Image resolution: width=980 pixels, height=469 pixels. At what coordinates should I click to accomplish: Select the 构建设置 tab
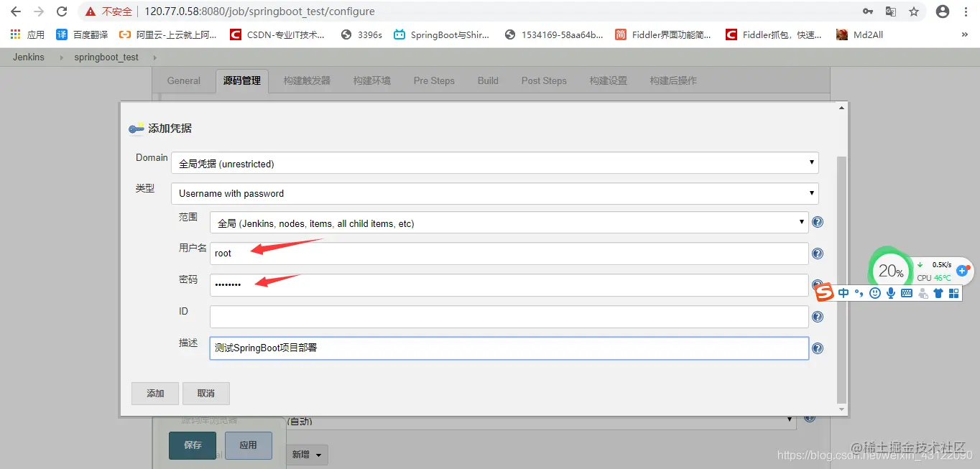click(x=608, y=80)
